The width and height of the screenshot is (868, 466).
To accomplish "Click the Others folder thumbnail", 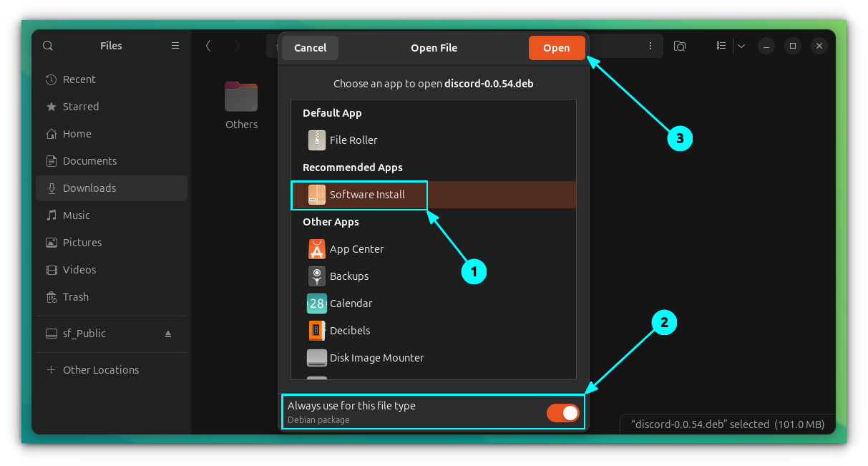I will [x=241, y=97].
